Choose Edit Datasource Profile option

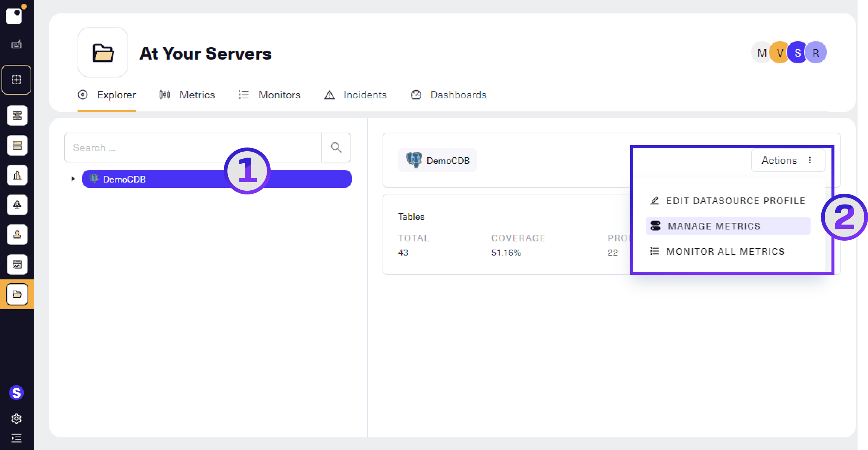click(x=727, y=201)
